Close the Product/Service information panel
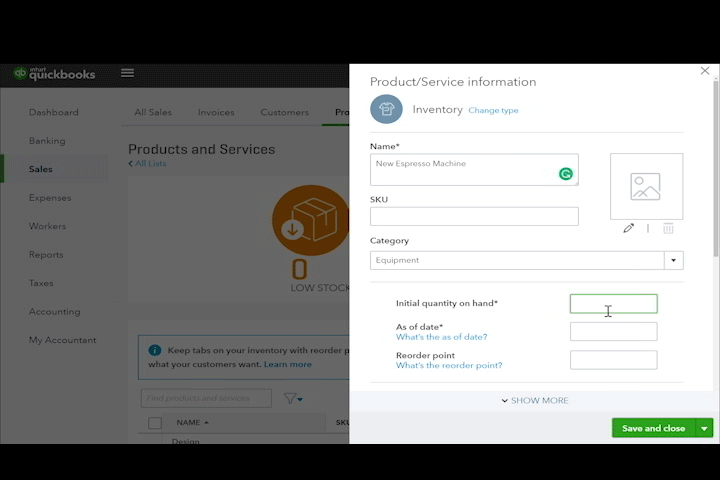This screenshot has width=720, height=480. [x=705, y=71]
